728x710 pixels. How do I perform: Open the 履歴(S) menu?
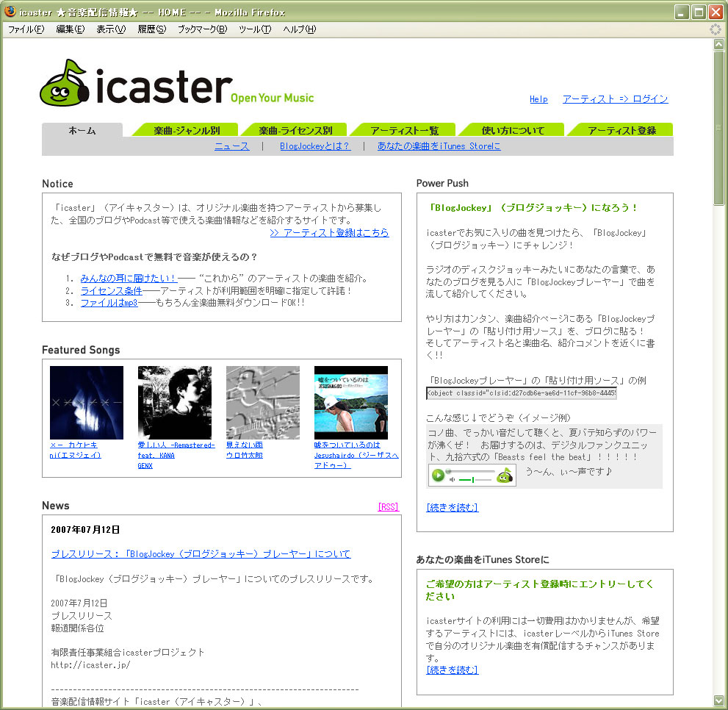point(152,29)
